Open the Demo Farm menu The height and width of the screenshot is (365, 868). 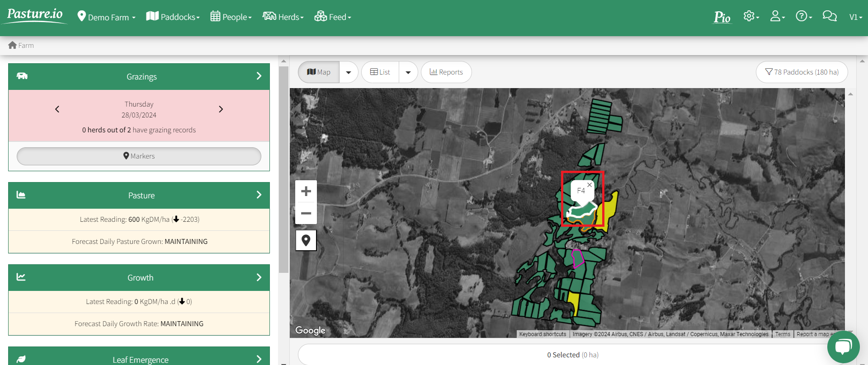(x=107, y=17)
